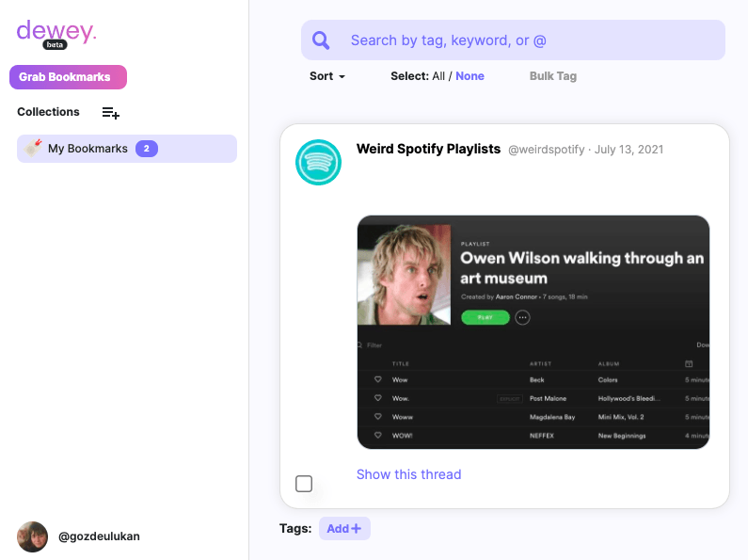Screen dimensions: 748x560
Task: Open the Sort dropdown
Action: (x=327, y=76)
